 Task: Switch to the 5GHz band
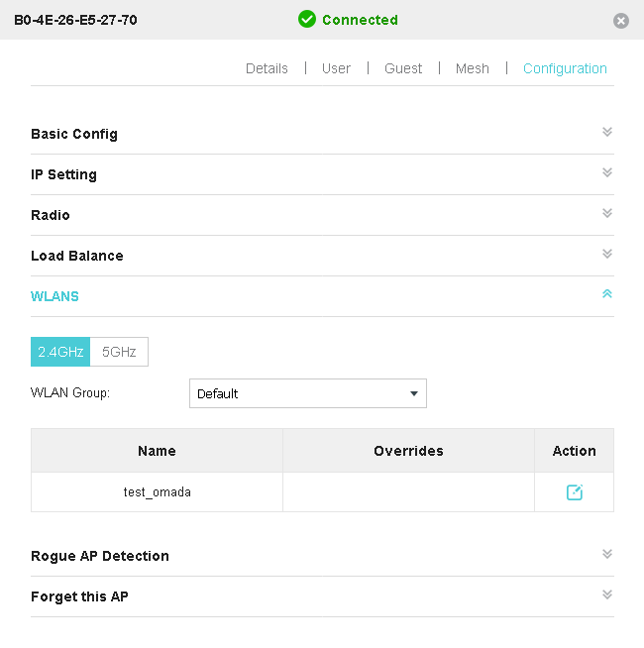[x=119, y=352]
